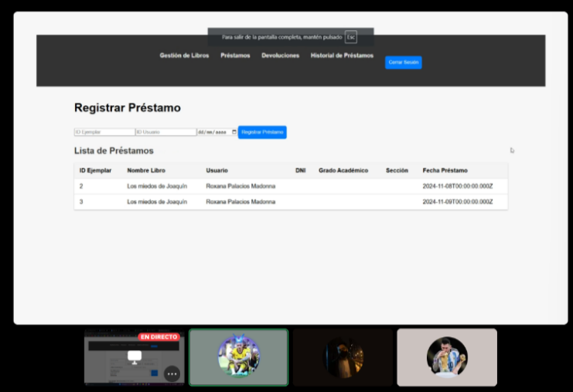Image resolution: width=573 pixels, height=392 pixels.
Task: Click the monitor icon on the shared screen tile
Action: click(x=135, y=357)
